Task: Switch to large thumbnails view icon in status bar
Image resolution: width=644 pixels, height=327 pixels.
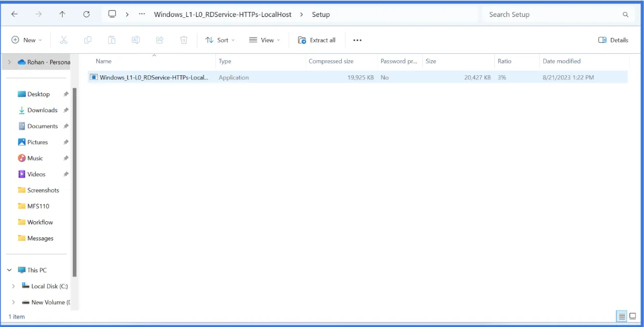Action: (x=633, y=316)
